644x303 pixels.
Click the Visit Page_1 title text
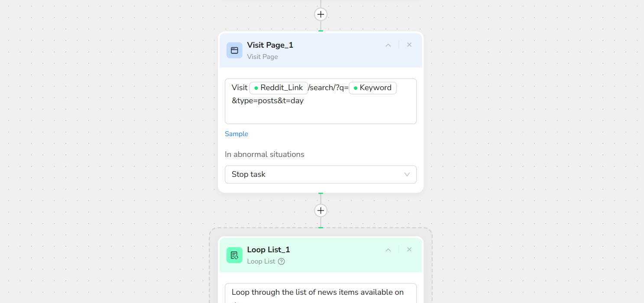tap(270, 45)
